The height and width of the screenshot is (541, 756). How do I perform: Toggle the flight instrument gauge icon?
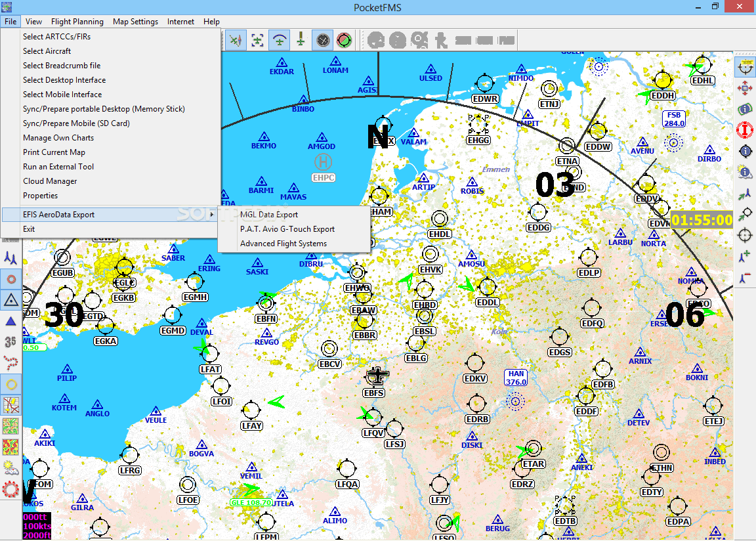[323, 40]
